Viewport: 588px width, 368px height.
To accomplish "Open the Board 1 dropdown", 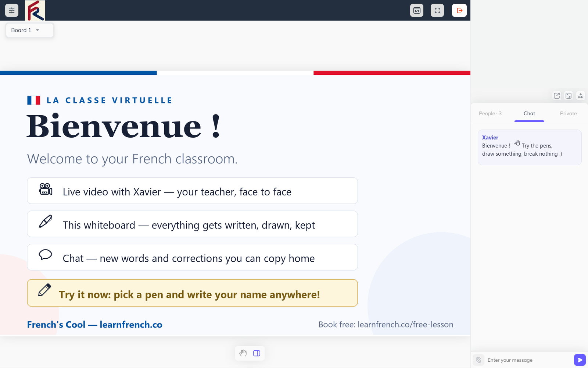I will (x=30, y=30).
